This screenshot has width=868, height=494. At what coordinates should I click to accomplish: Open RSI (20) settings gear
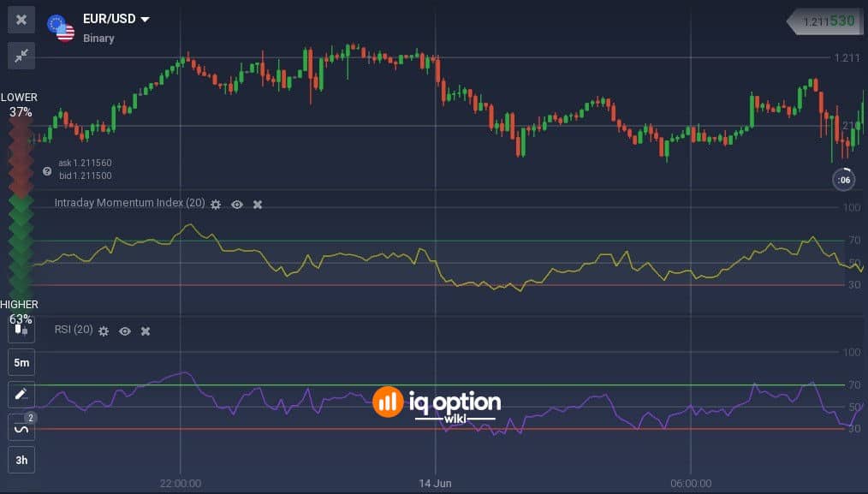pos(104,331)
